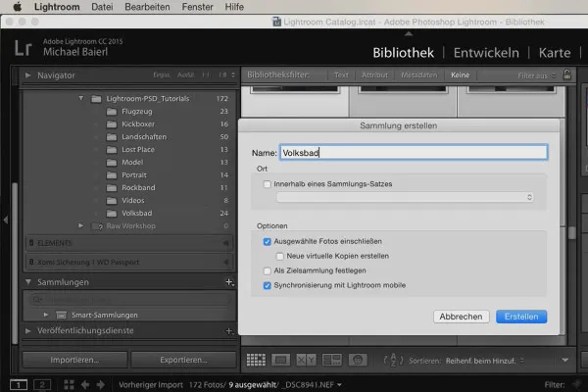
Task: Add a new collection with plus icon
Action: pos(229,281)
